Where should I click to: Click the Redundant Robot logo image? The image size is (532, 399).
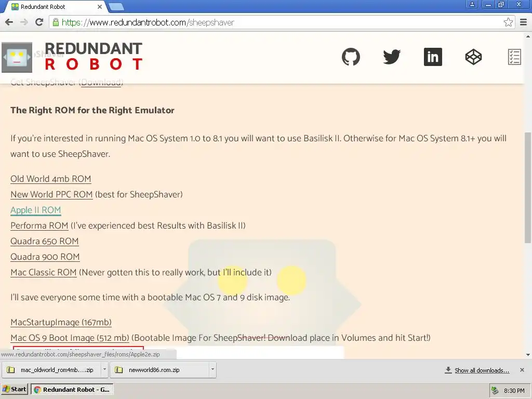pyautogui.click(x=17, y=57)
